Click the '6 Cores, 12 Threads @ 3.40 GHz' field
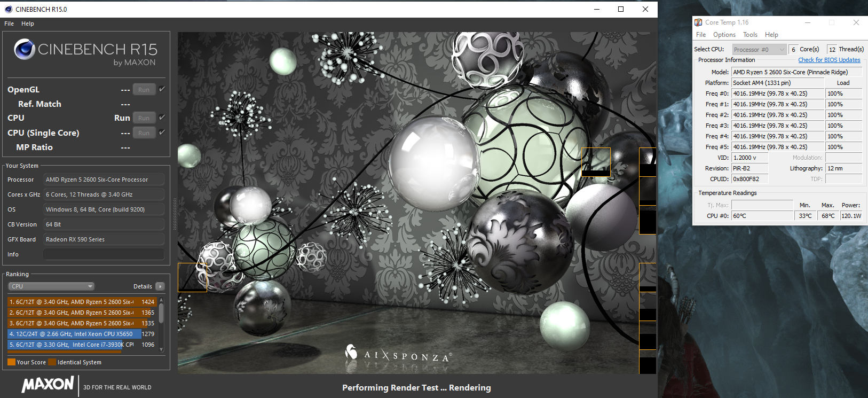Screen dimensions: 868x398 [x=104, y=194]
